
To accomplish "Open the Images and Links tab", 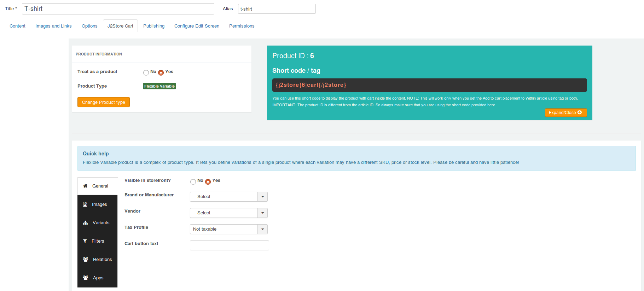I will 53,26.
